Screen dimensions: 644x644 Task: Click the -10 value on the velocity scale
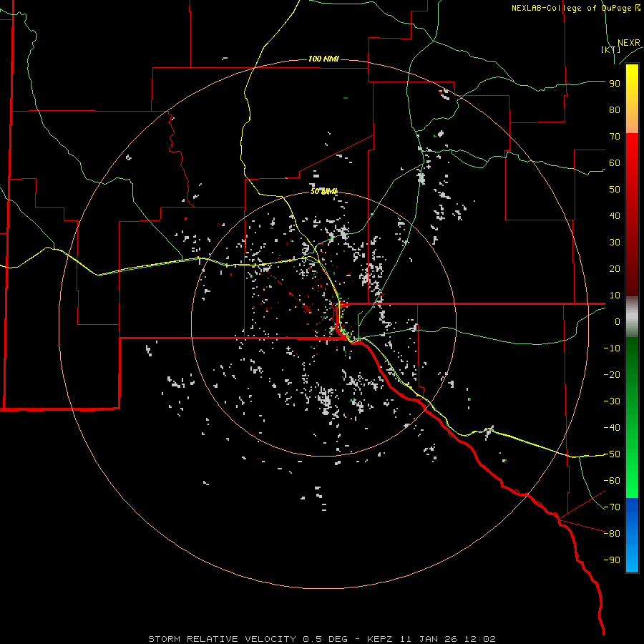[612, 348]
